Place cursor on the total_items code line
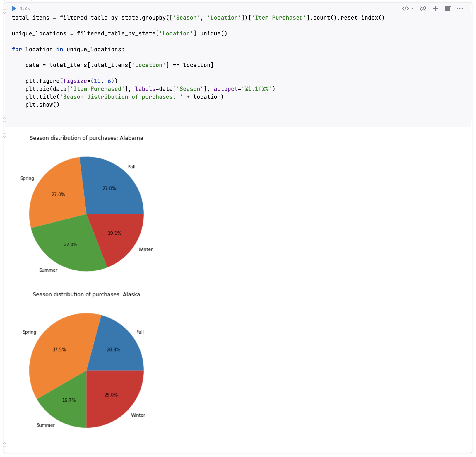This screenshot has width=476, height=457. coord(117,18)
